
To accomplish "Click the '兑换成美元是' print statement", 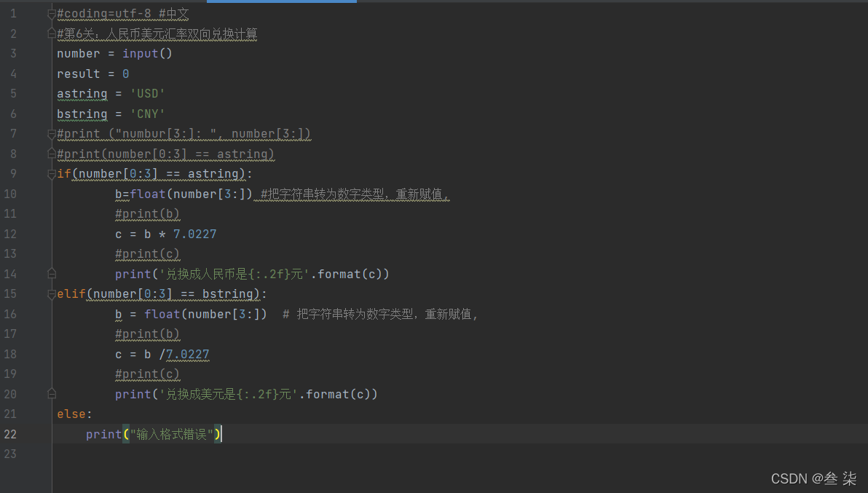I will 246,395.
